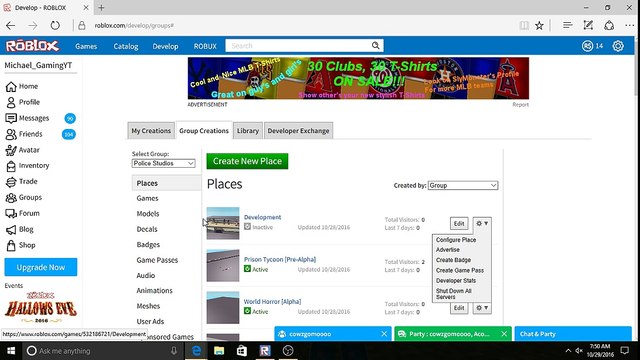640x360 pixels.
Task: Select Advertise from the menu
Action: coord(448,250)
